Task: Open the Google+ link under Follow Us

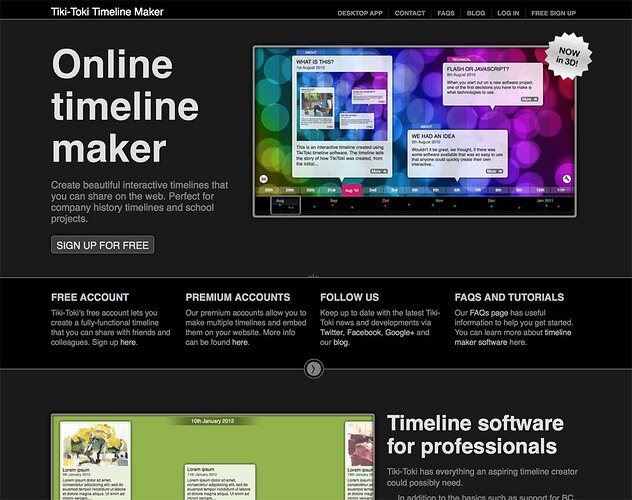Action: click(399, 333)
